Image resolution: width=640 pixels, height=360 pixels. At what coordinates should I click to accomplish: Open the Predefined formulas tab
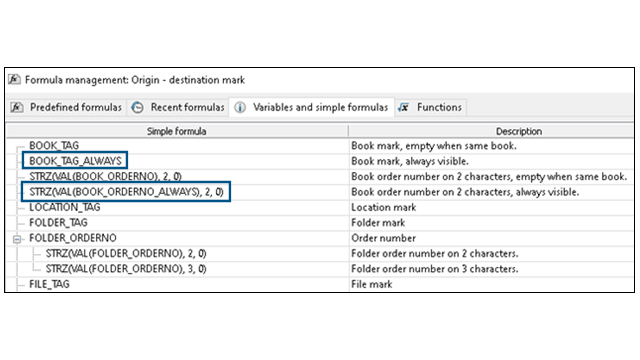click(67, 107)
